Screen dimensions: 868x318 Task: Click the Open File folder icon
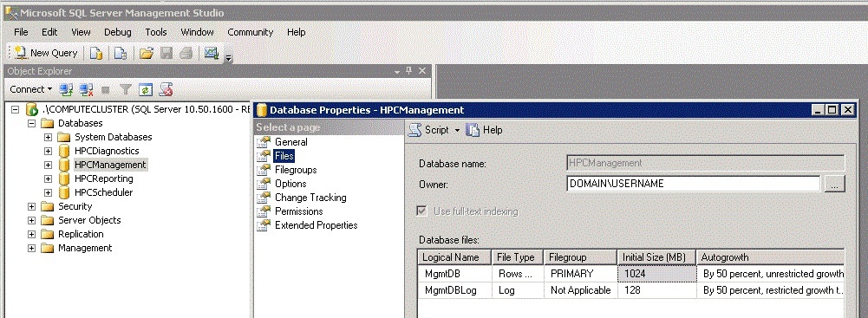tap(147, 53)
